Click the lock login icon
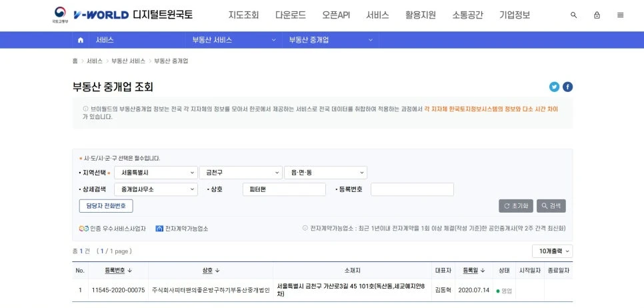 (x=597, y=15)
